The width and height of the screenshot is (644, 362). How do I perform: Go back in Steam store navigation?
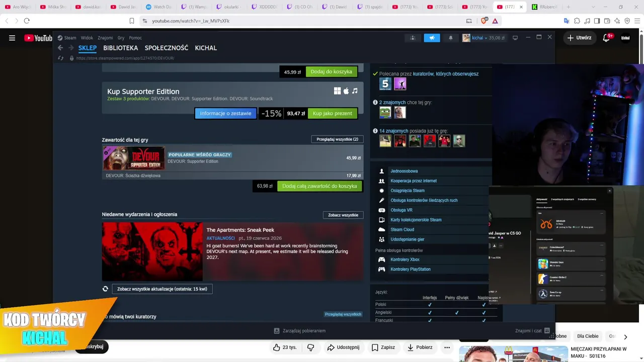(60, 48)
